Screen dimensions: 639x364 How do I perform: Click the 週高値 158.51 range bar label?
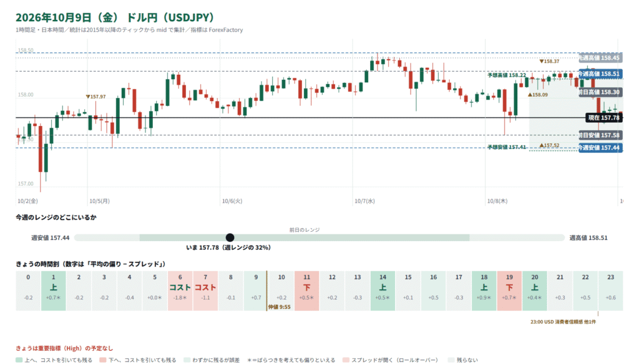[x=588, y=237]
